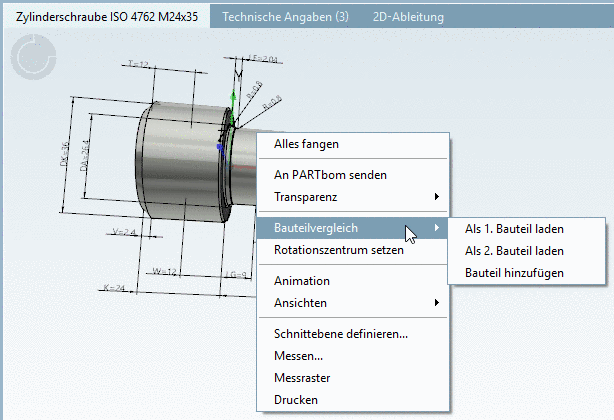
Task: Open the 2D-Ableitung tab
Action: pyautogui.click(x=408, y=17)
